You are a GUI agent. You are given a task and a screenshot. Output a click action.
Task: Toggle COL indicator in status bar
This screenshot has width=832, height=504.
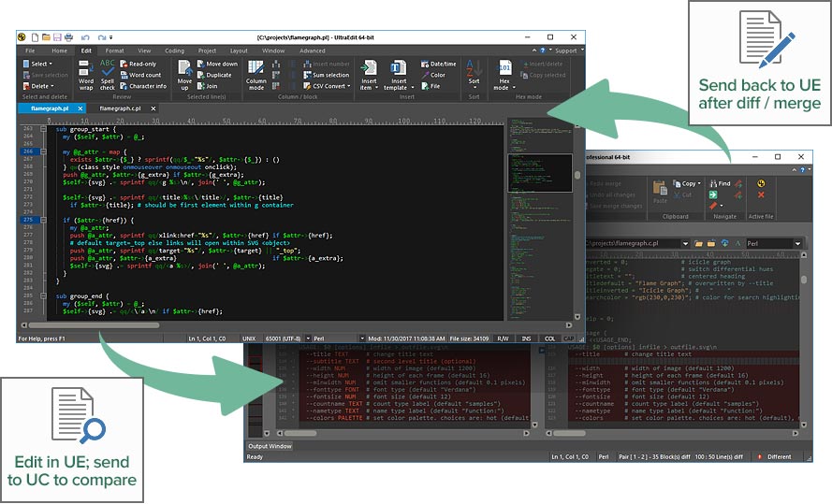tap(549, 338)
